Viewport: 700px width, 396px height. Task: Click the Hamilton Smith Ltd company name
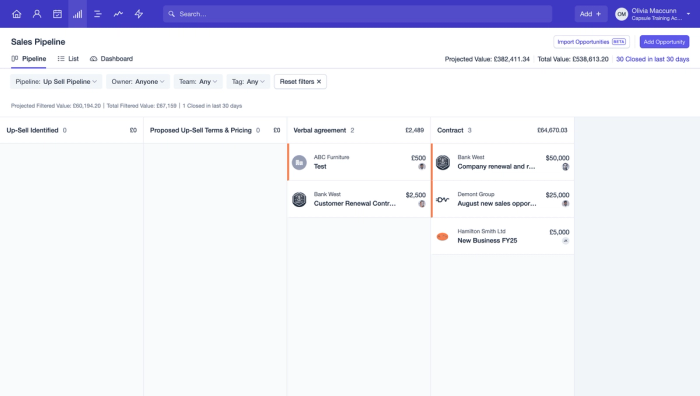click(481, 231)
